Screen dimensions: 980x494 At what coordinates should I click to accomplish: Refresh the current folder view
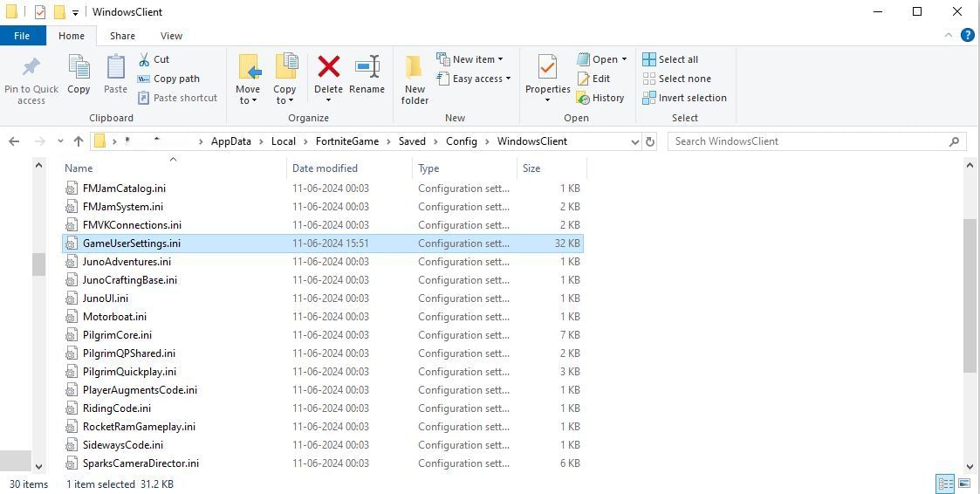649,141
